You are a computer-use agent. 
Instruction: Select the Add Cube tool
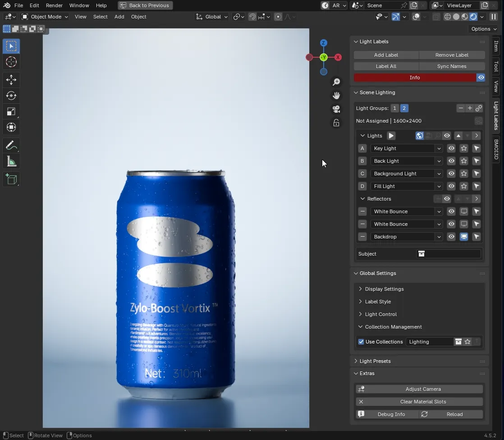click(x=11, y=179)
